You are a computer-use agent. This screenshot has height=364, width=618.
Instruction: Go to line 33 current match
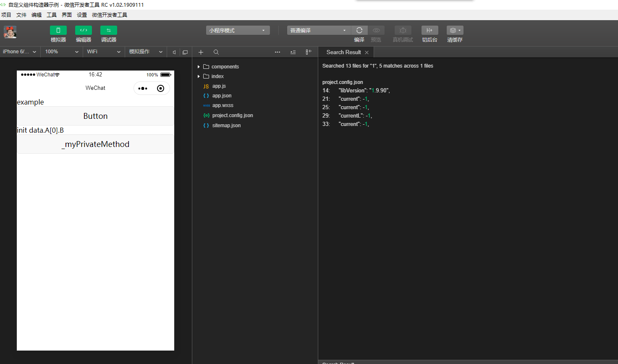346,124
